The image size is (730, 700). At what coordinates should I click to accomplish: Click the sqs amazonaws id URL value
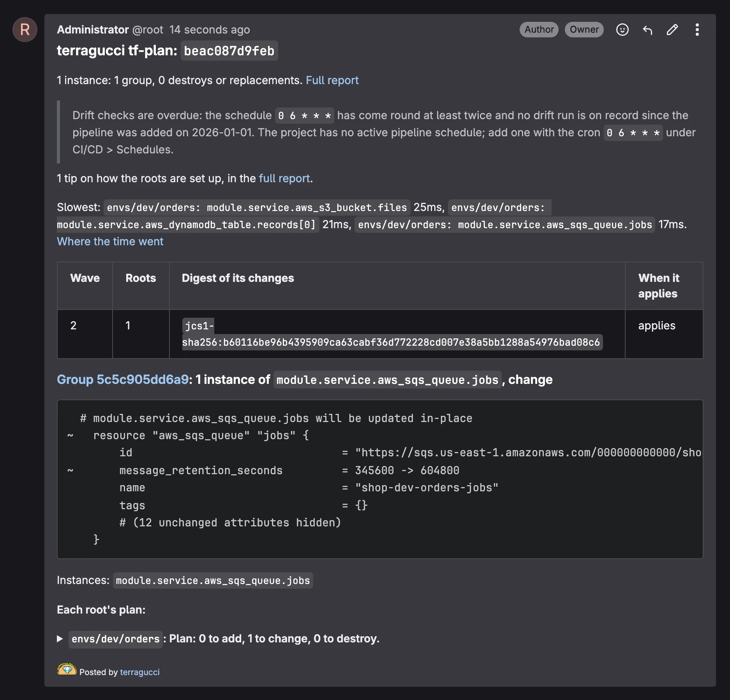tap(528, 452)
